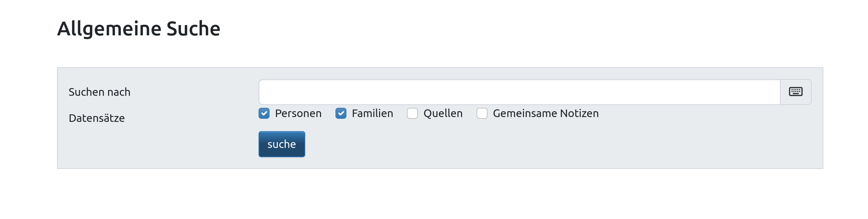
Task: Click the blue 'suche' button
Action: [x=282, y=144]
